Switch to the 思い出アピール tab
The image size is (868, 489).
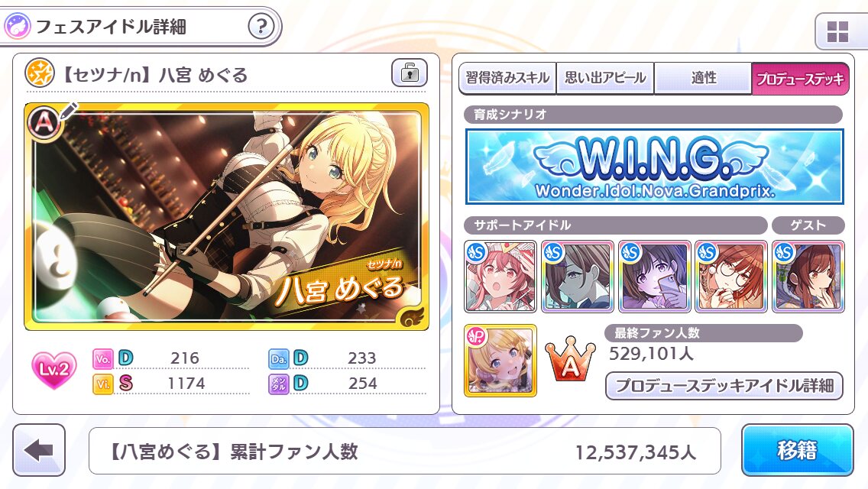605,78
